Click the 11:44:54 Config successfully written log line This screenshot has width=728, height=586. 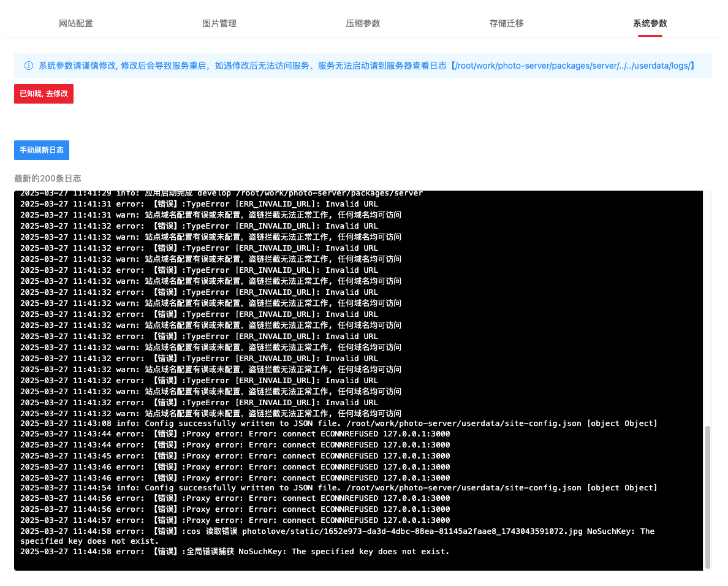tap(338, 488)
